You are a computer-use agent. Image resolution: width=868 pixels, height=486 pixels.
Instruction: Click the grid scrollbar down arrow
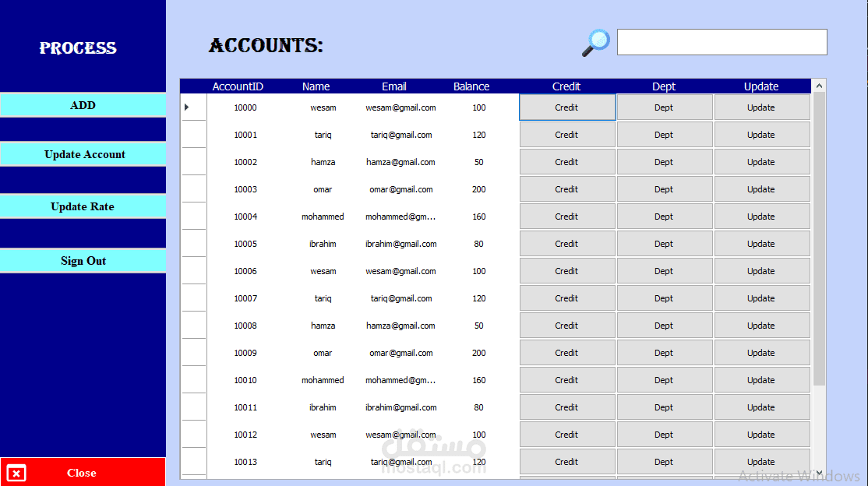(819, 474)
